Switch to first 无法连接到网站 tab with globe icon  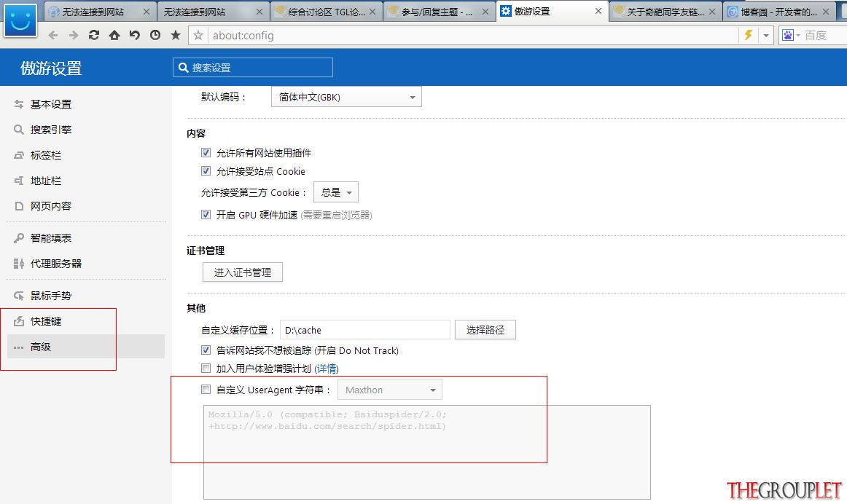click(100, 12)
